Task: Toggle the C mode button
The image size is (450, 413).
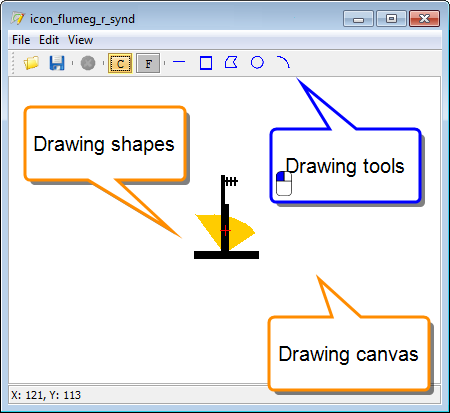Action: (x=120, y=63)
